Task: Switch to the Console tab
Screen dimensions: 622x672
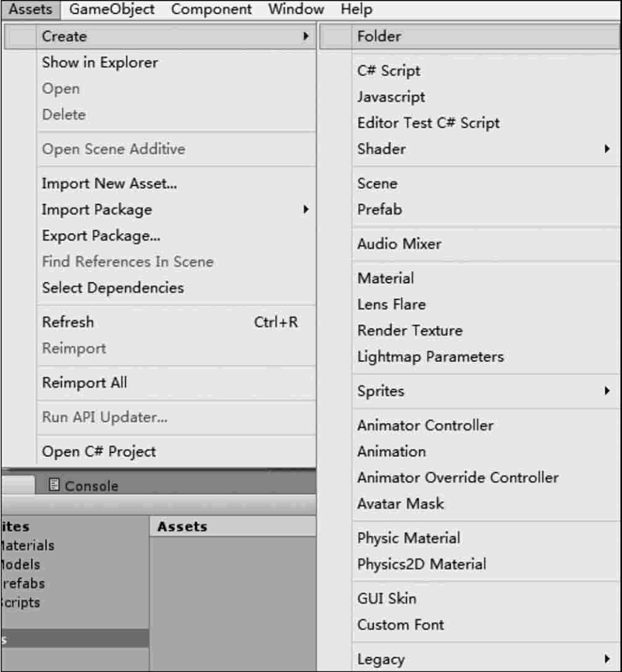Action: [91, 486]
